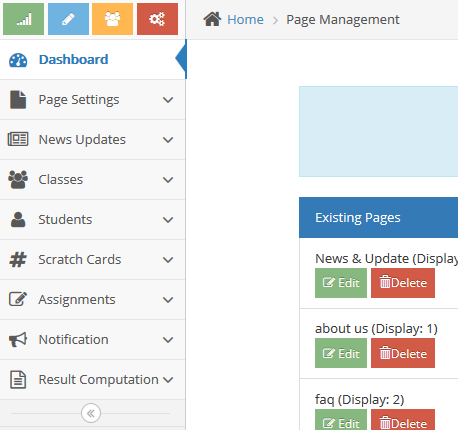Click the 'about us (Display: 1)' text

pyautogui.click(x=376, y=329)
